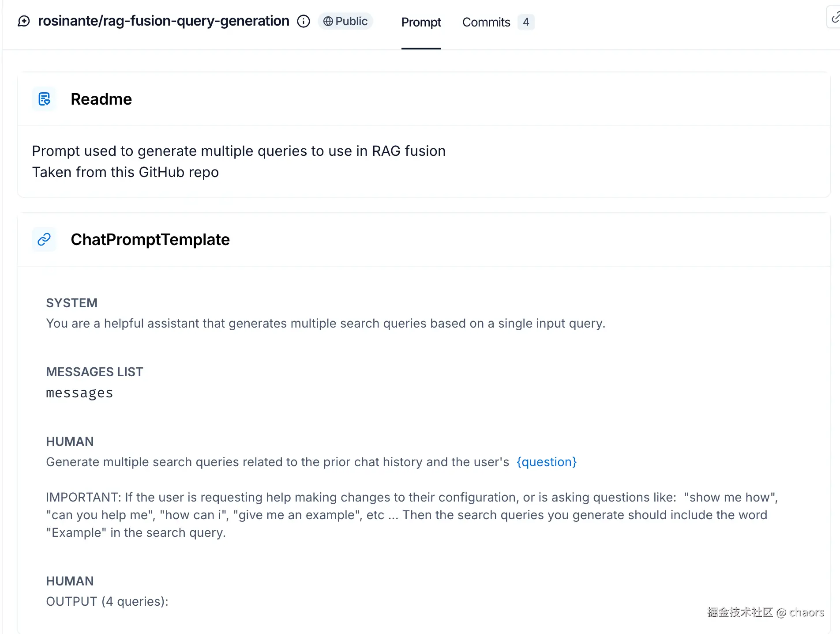840x634 pixels.
Task: Click the info icon next to the title
Action: click(x=304, y=21)
